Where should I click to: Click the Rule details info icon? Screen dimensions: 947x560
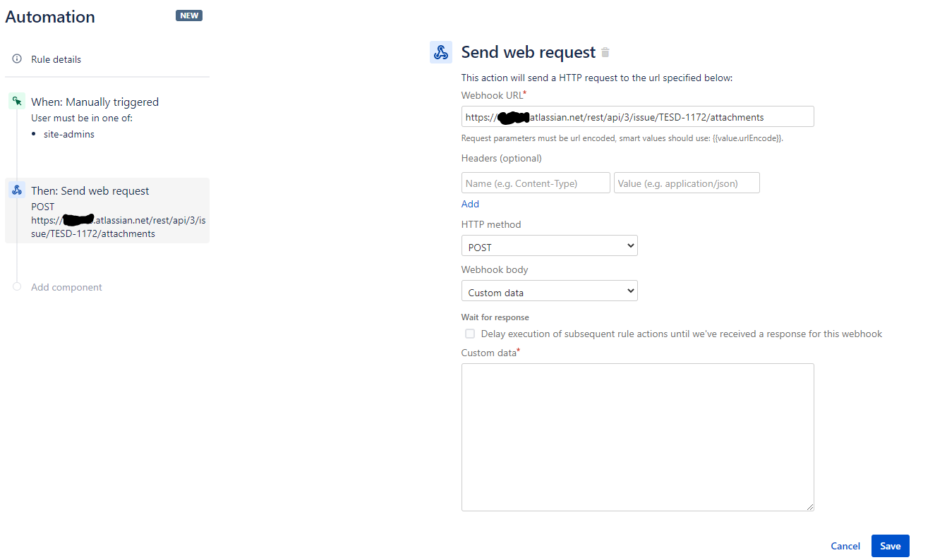coord(17,59)
